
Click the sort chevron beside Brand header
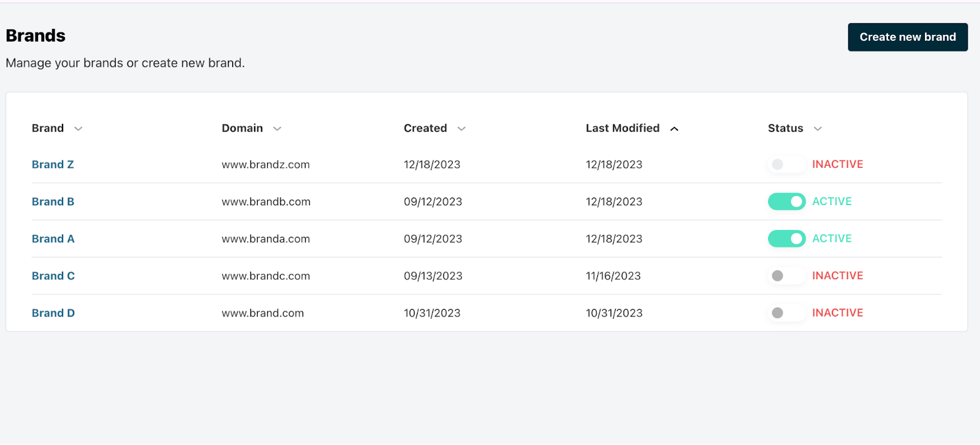[x=78, y=129]
